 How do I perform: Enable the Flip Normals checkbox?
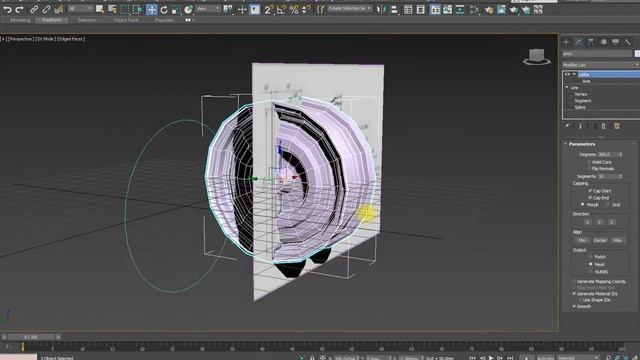[590, 169]
